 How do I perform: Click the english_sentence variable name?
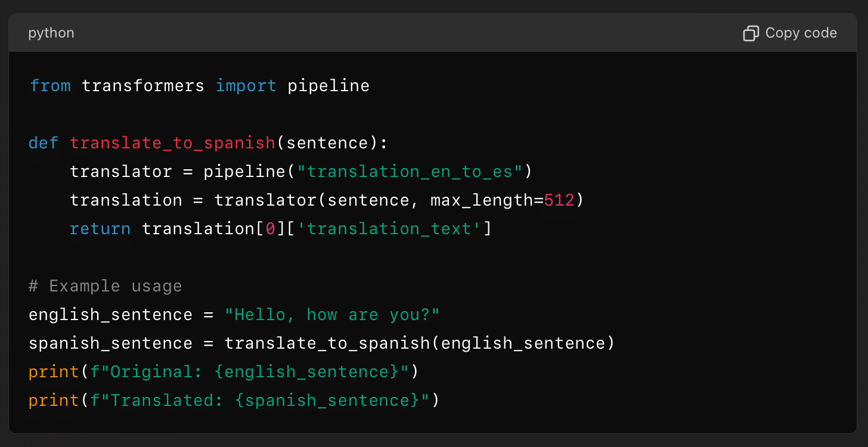point(110,314)
